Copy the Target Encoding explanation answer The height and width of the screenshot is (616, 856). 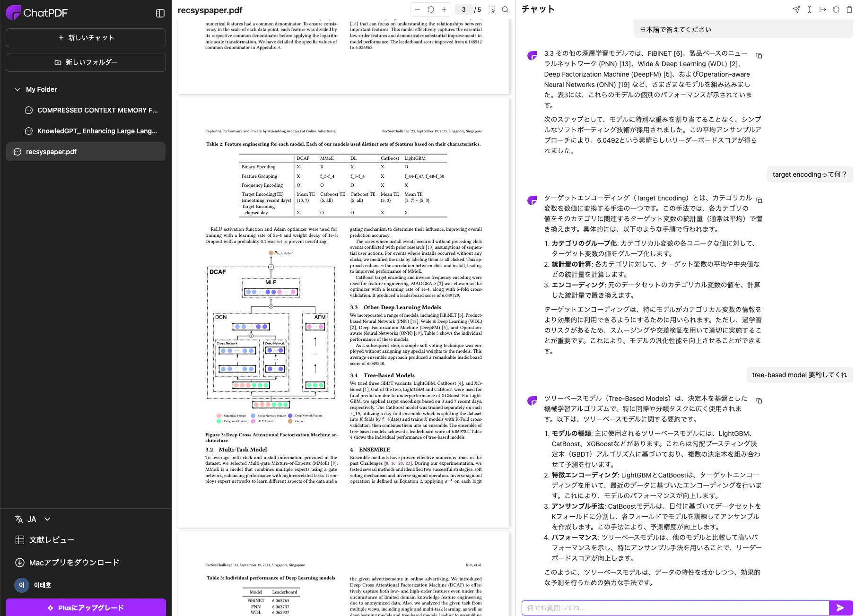[x=759, y=200]
